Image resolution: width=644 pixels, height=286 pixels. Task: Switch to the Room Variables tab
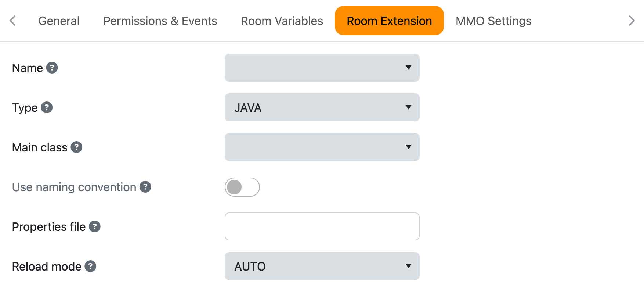click(281, 21)
